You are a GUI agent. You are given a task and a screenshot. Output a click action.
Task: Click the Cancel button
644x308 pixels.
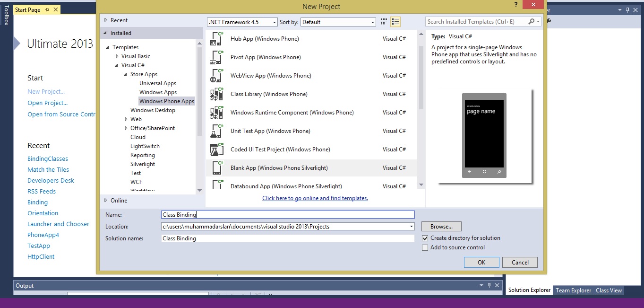point(520,262)
